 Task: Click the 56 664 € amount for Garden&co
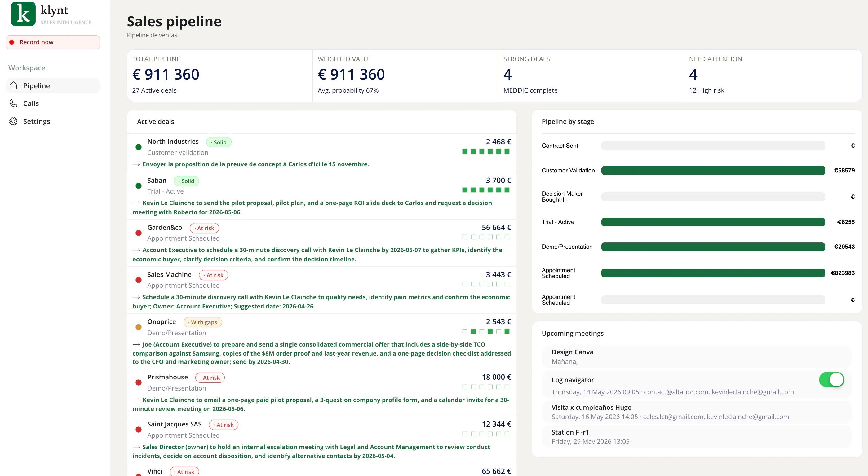(x=496, y=228)
